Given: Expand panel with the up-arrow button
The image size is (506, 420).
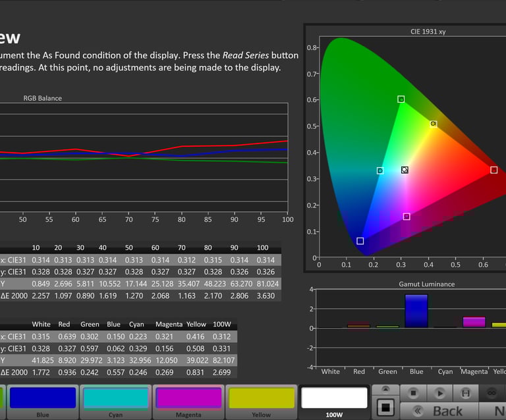Looking at the screenshot, I should click(385, 389).
